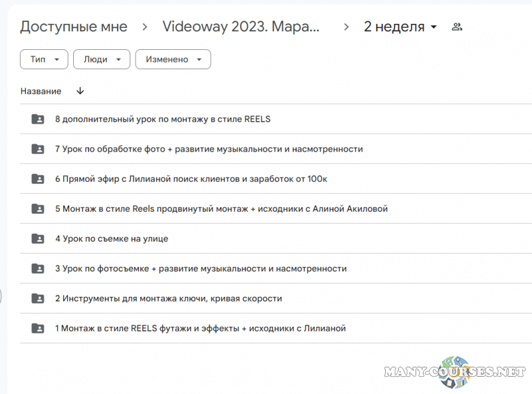Viewport: 532px width, 394px height.
Task: Click folder icon next to lesson 5 Монтаж
Action: click(38, 209)
